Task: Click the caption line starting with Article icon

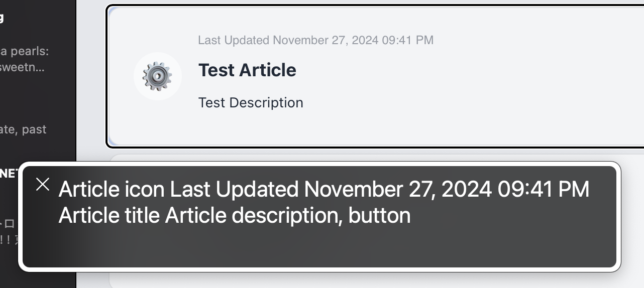Action: coord(324,190)
